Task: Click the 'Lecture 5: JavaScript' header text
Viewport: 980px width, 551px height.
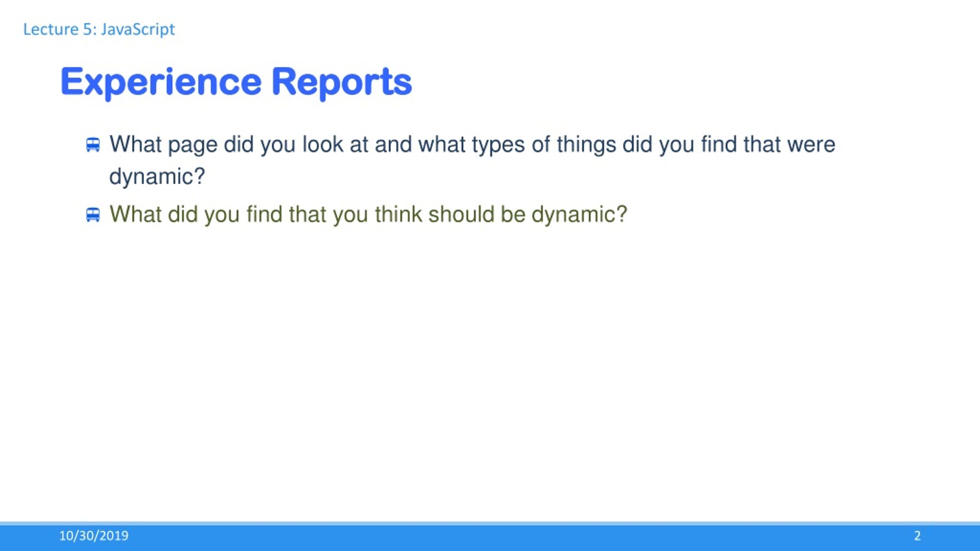Action: point(99,29)
